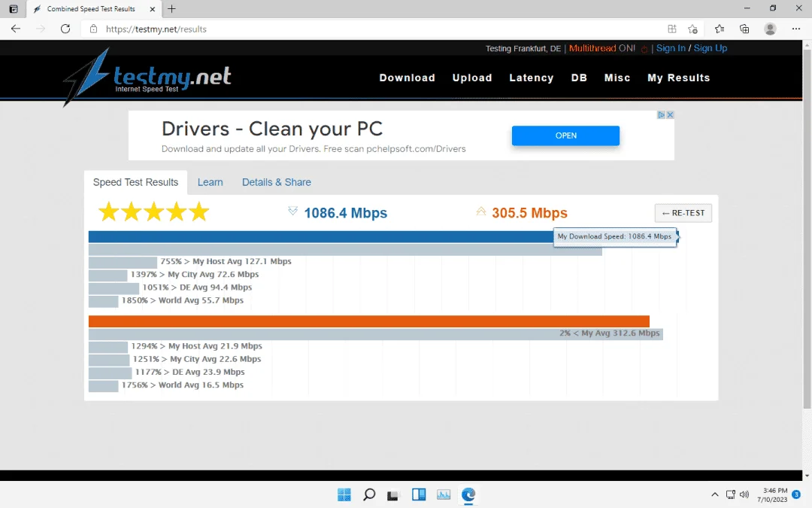The width and height of the screenshot is (812, 508).
Task: Click the My Download Speed tooltip
Action: tap(615, 237)
